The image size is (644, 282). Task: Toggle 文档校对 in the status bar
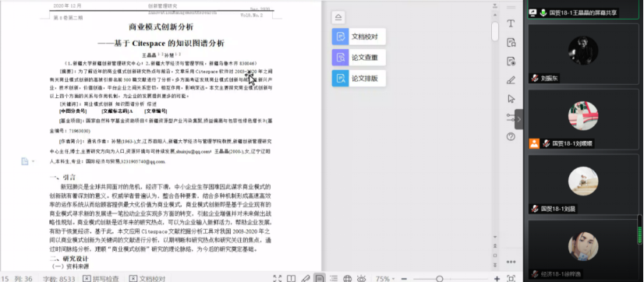(x=147, y=279)
